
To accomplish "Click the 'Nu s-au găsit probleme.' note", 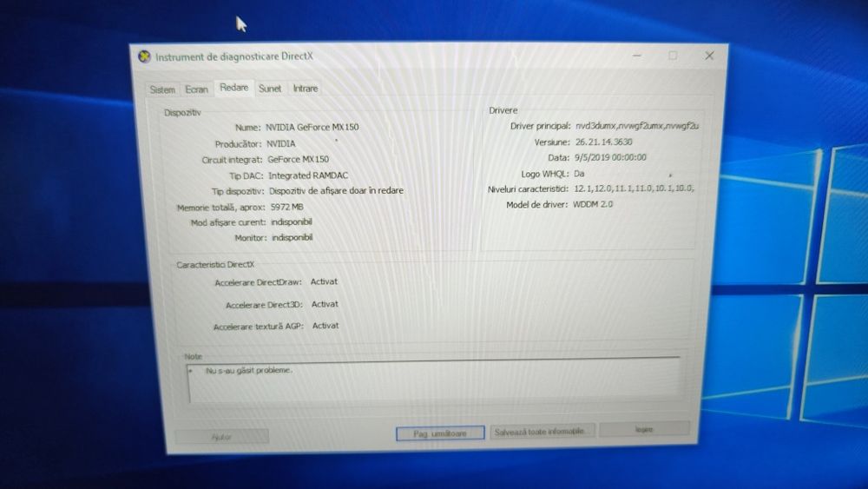I will point(249,370).
